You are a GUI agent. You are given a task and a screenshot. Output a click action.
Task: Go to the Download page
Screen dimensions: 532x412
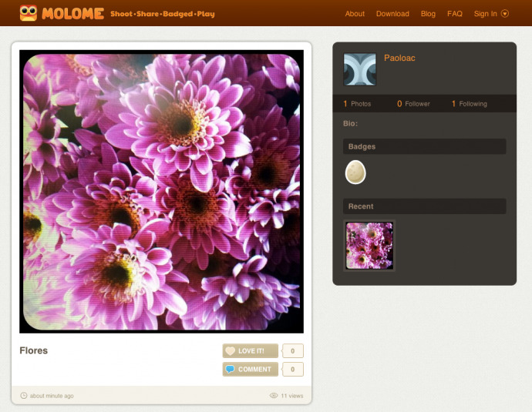392,14
